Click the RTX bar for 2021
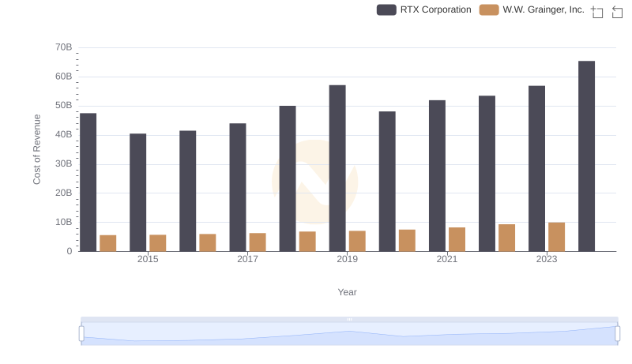The image size is (632, 364). point(438,176)
